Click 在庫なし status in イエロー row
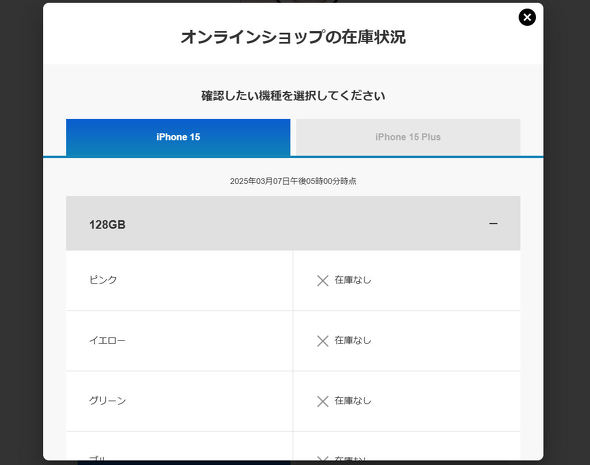This screenshot has height=465, width=590. 353,340
